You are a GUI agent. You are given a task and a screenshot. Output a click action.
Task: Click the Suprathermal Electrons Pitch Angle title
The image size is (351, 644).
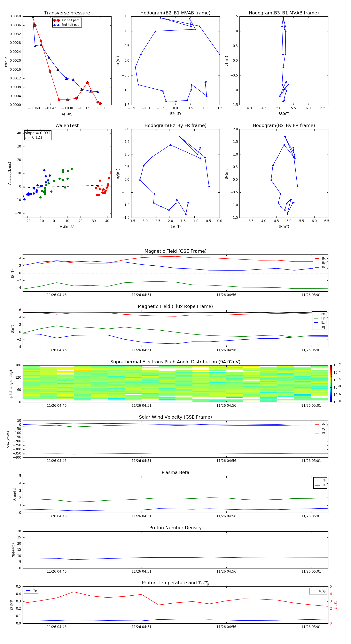pyautogui.click(x=175, y=362)
